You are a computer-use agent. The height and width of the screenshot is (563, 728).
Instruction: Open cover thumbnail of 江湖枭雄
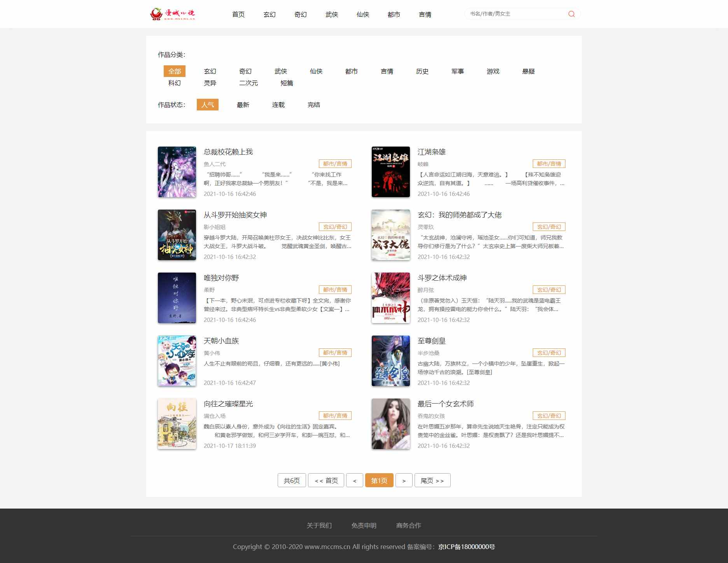pyautogui.click(x=391, y=172)
